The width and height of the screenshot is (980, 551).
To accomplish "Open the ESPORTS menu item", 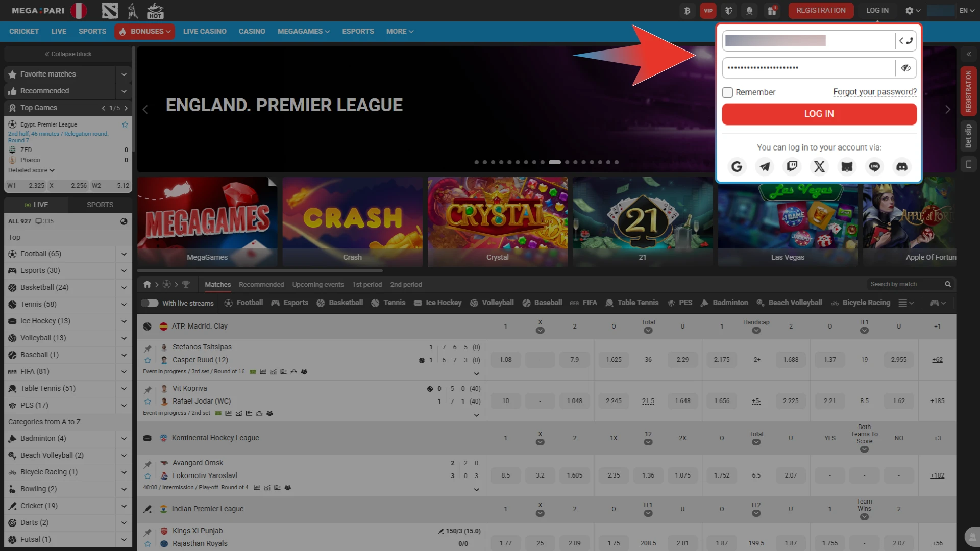I will click(358, 31).
